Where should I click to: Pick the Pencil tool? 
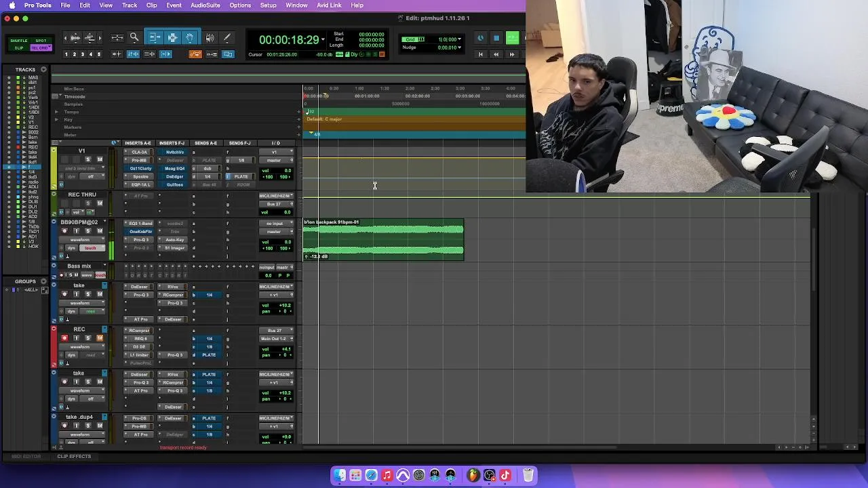coord(227,38)
